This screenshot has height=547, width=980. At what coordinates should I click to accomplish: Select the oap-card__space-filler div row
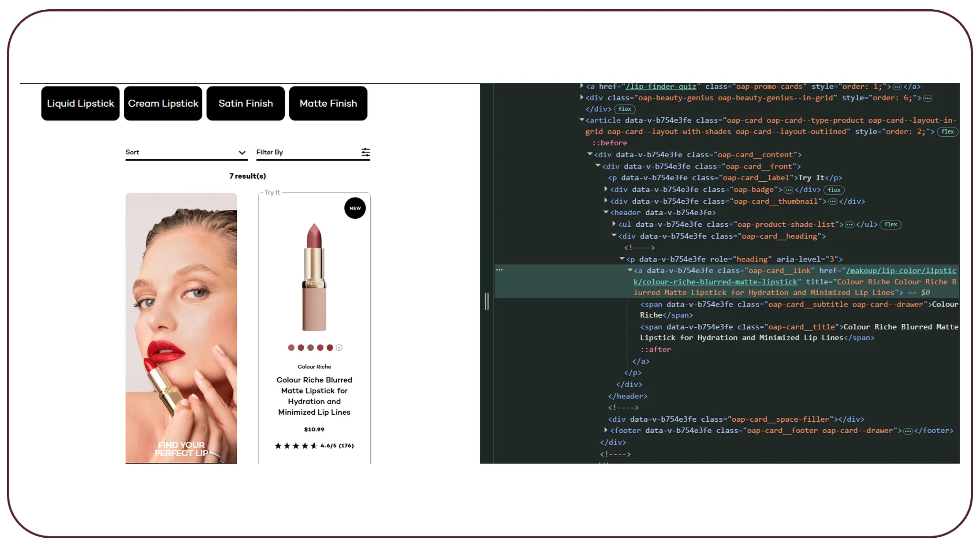(736, 419)
